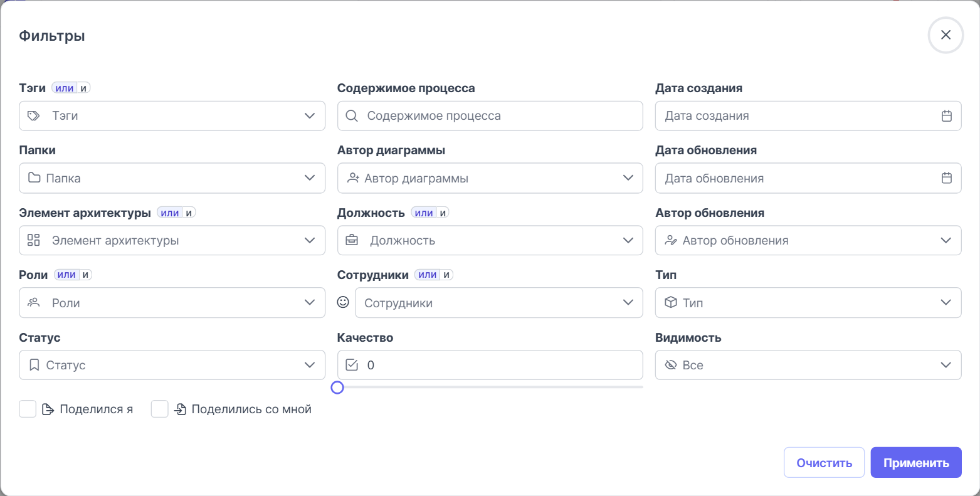Set Элемент архитектуры mode to или
Image resolution: width=980 pixels, height=496 pixels.
(x=170, y=213)
